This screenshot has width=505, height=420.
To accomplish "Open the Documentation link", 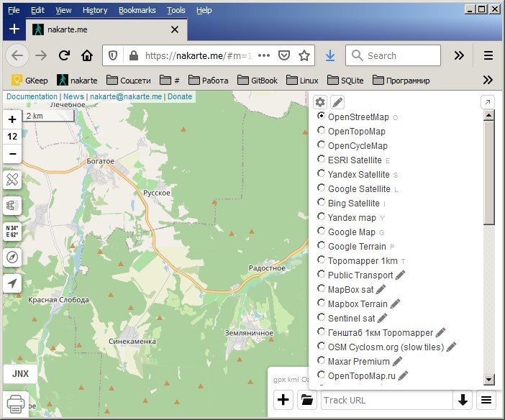I will 32,96.
